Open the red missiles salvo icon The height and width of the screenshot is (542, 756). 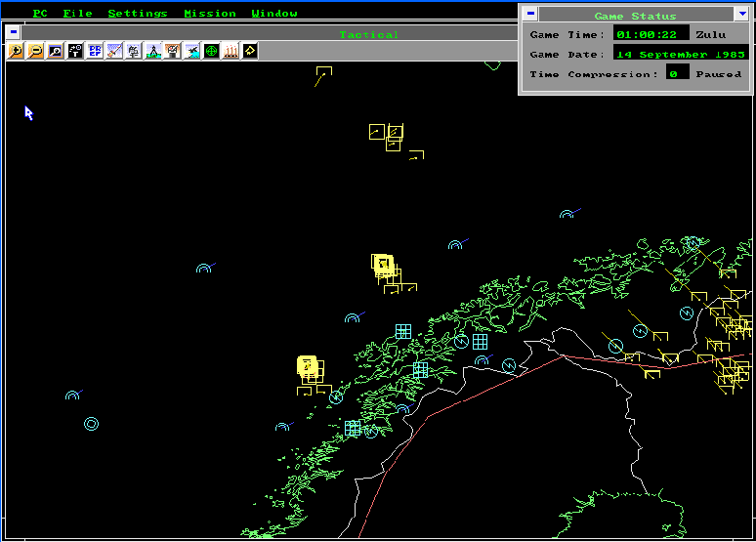coord(231,51)
